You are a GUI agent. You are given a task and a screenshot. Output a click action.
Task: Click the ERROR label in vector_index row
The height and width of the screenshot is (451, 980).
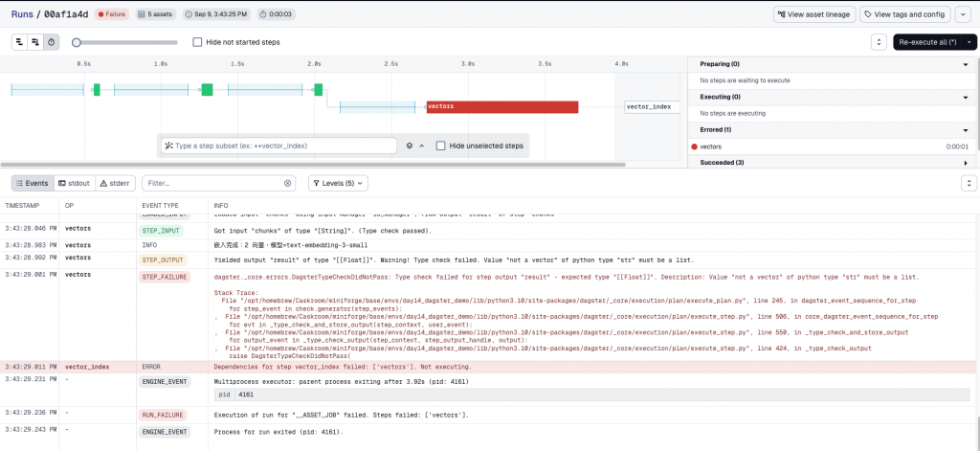pos(151,367)
